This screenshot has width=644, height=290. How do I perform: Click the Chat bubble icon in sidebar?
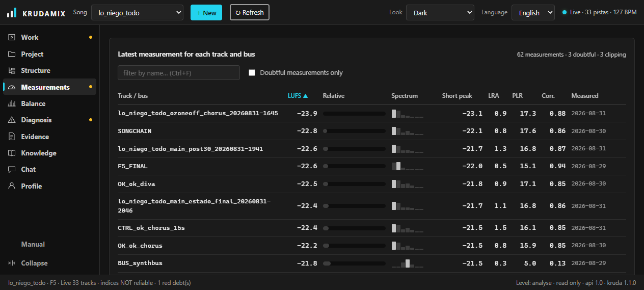[12, 169]
